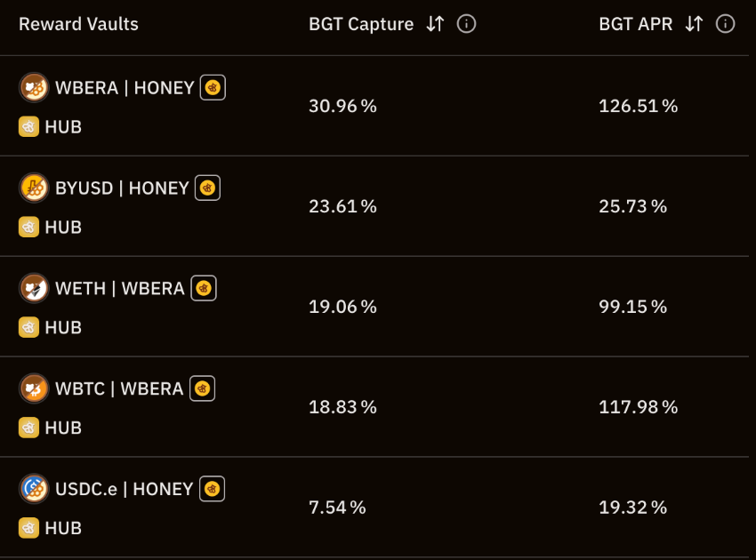
Task: Open the WETH | WBERA vault
Action: pyautogui.click(x=120, y=289)
